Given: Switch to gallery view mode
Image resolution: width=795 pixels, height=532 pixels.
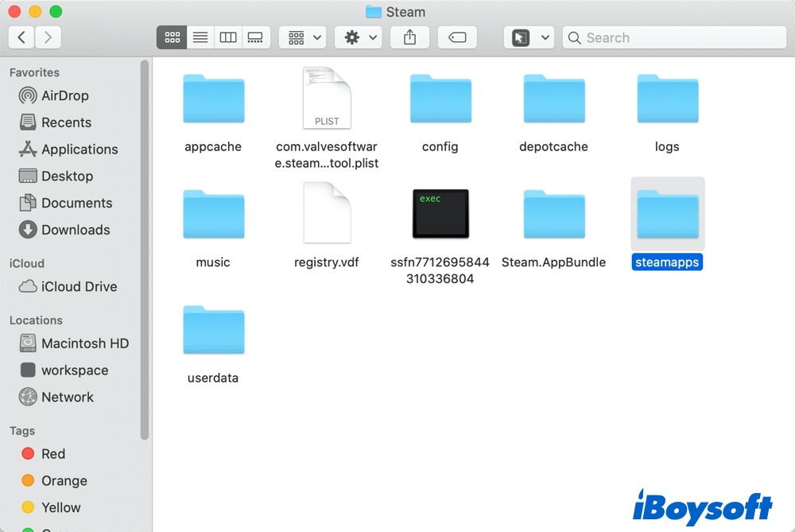Looking at the screenshot, I should 255,37.
